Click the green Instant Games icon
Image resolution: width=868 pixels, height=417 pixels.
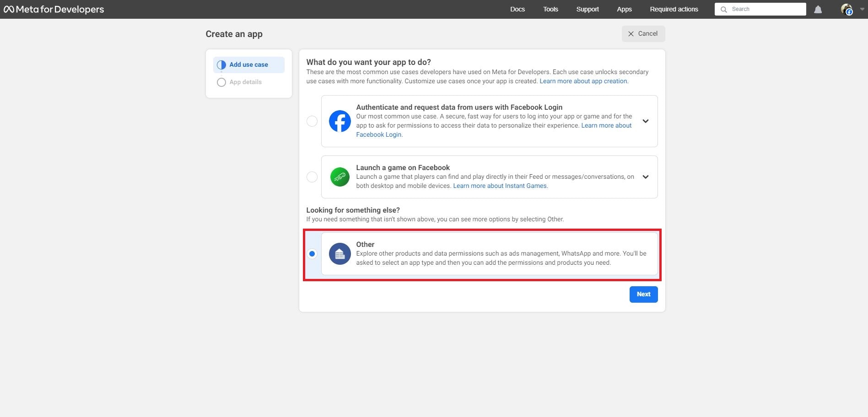point(340,177)
